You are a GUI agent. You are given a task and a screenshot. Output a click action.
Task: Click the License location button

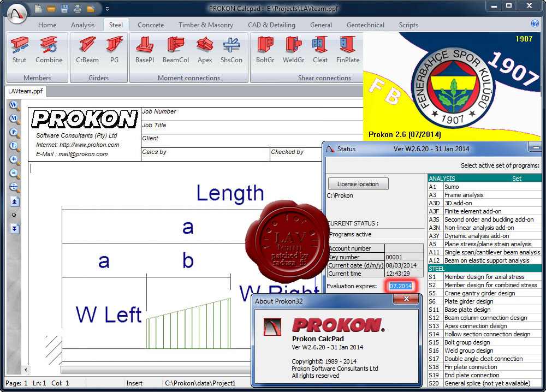pos(358,184)
